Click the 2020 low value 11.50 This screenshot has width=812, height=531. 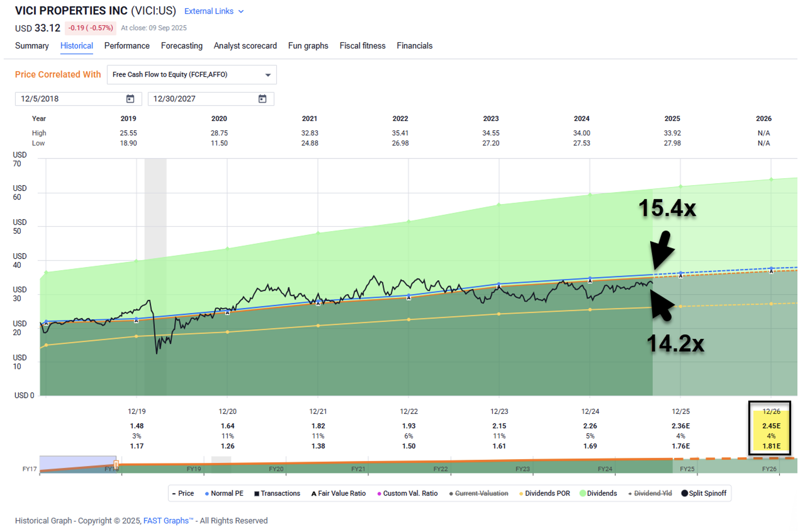(219, 143)
